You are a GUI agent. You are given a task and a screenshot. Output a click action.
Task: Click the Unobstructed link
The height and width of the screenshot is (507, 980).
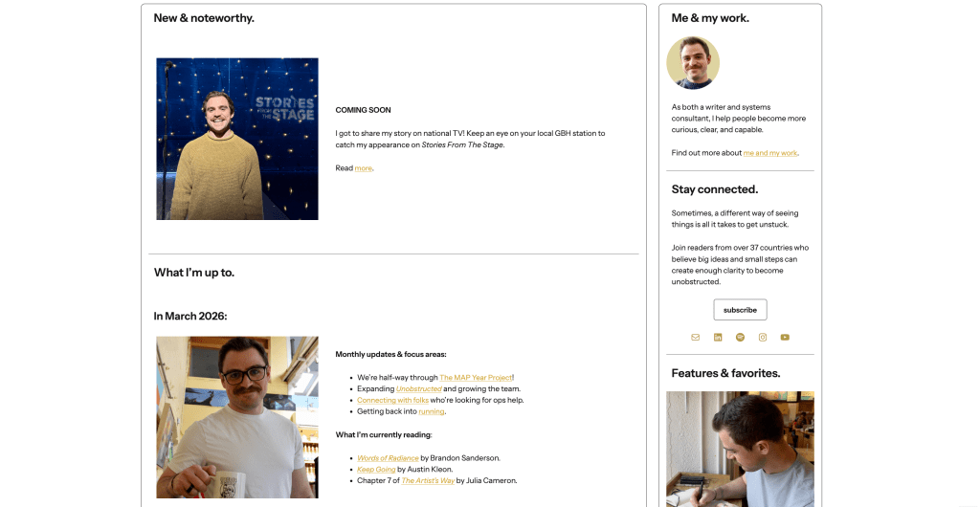coord(418,389)
